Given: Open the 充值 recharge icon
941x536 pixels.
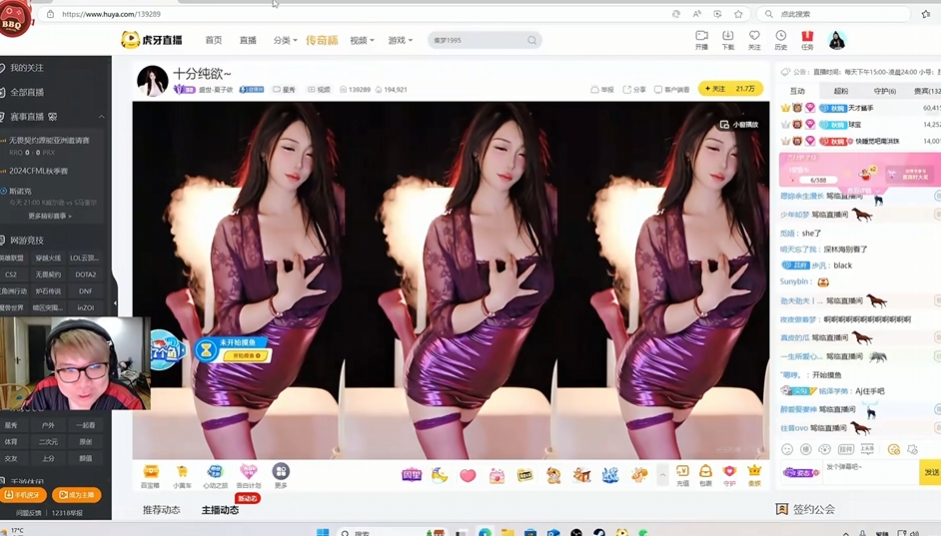Looking at the screenshot, I should pyautogui.click(x=682, y=475).
